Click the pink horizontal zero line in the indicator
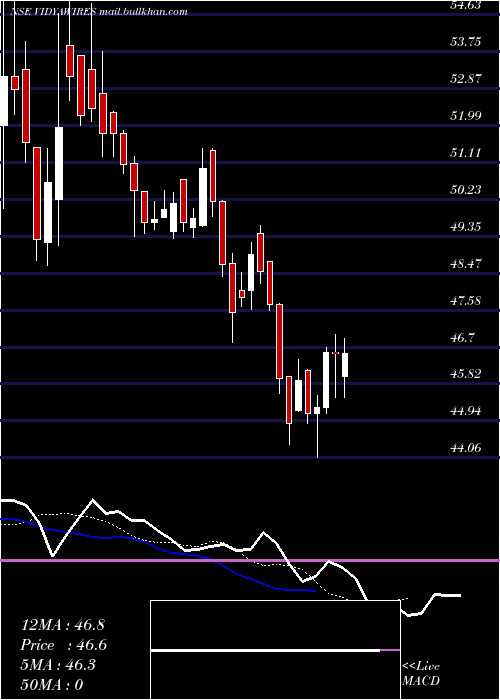This screenshot has height=700, width=500. point(250,560)
